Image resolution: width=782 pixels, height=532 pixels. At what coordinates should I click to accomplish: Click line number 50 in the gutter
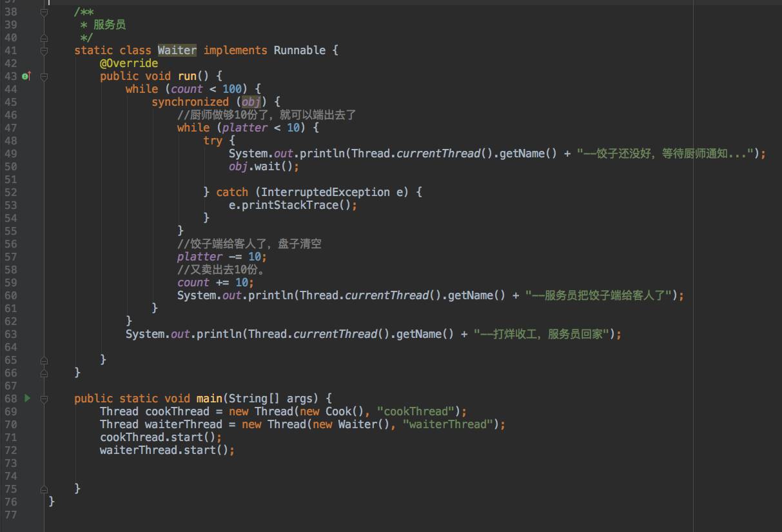(10, 166)
